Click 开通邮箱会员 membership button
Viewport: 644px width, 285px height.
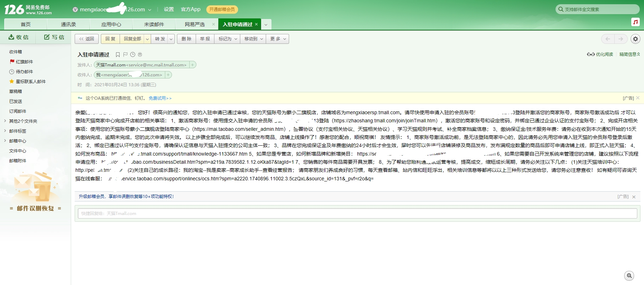tap(222, 10)
